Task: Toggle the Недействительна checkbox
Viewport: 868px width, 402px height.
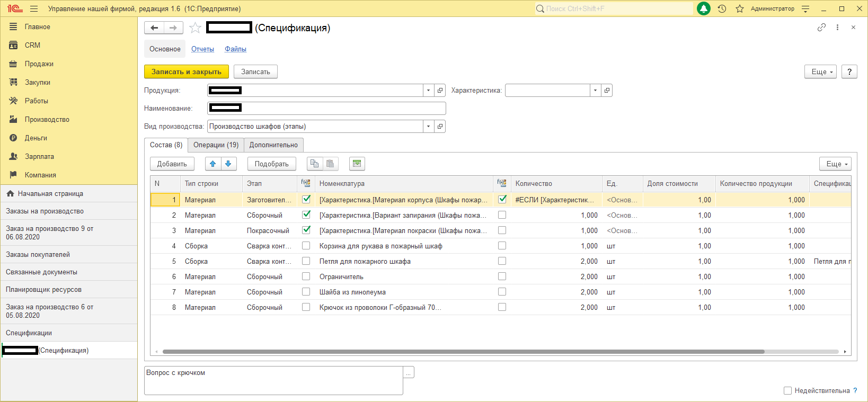Action: click(787, 390)
